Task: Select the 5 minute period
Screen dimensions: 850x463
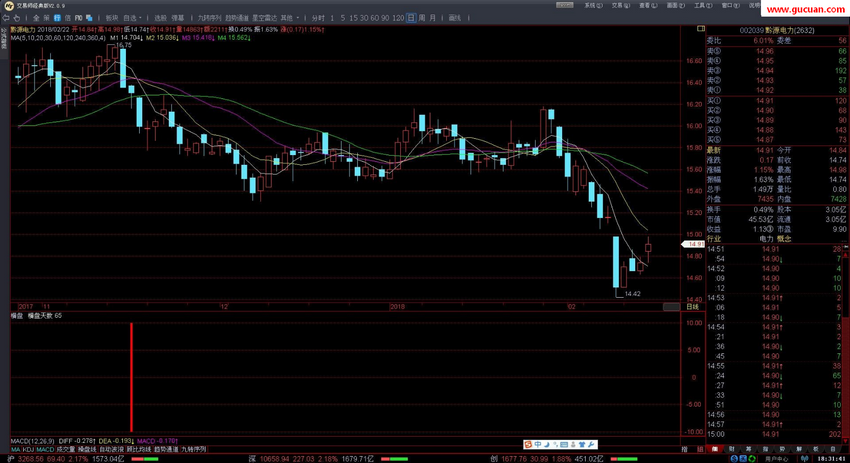Action: 343,18
